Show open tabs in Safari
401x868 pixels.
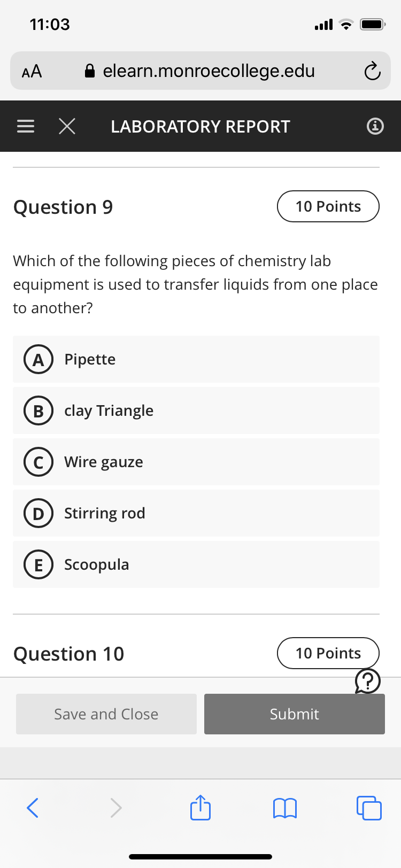[x=369, y=808]
